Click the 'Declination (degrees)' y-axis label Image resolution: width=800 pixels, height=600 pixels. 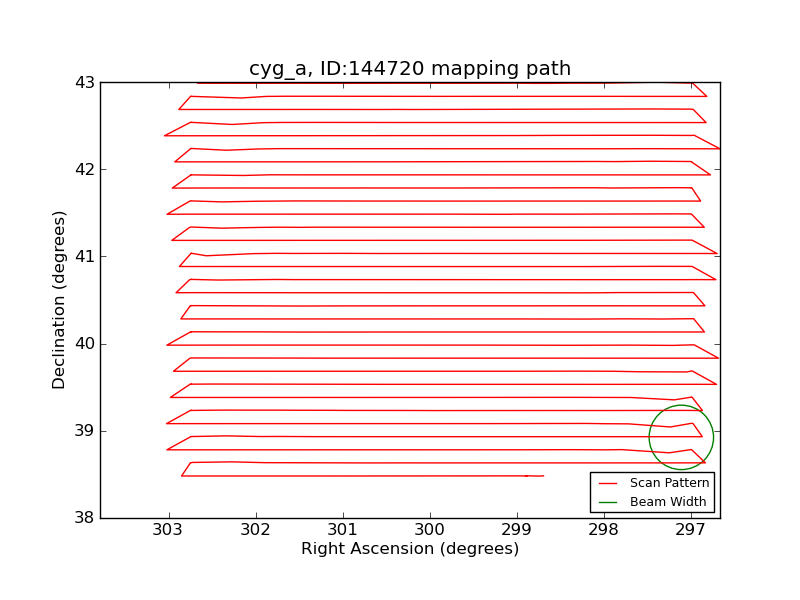[60, 300]
